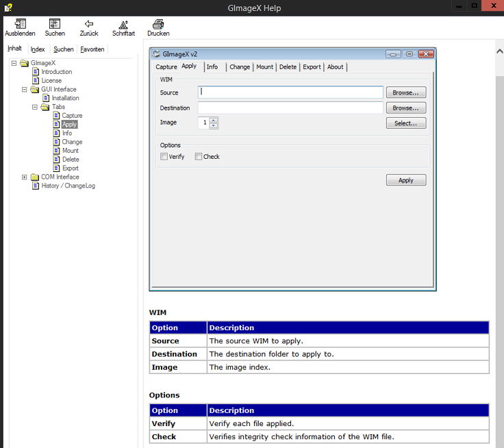The height and width of the screenshot is (448, 504).
Task: Switch to the Inhalt tab
Action: [14, 49]
